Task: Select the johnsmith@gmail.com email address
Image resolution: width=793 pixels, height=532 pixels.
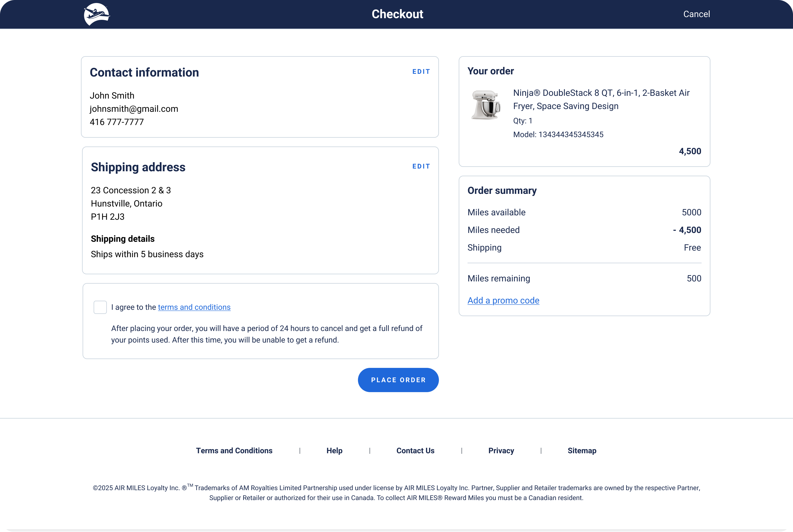Action: pos(134,109)
